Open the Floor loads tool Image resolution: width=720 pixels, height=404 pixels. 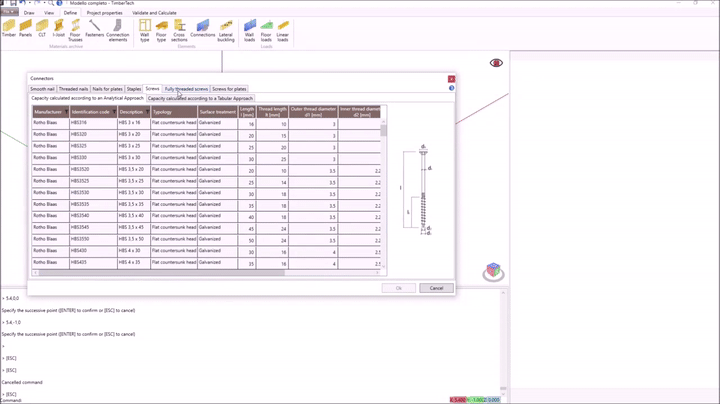pyautogui.click(x=266, y=30)
